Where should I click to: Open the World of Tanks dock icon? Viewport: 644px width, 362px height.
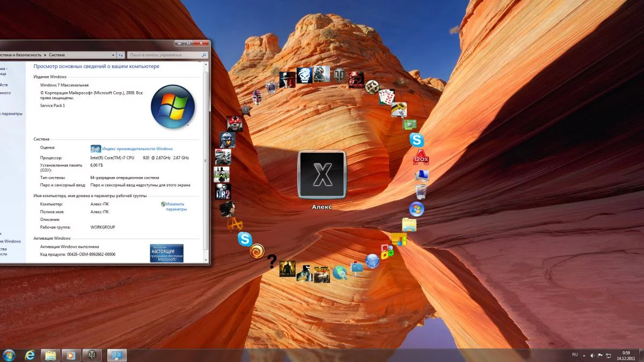[x=339, y=76]
